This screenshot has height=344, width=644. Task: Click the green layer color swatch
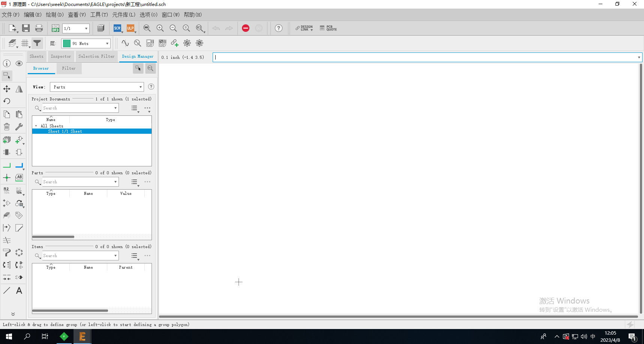tap(66, 43)
